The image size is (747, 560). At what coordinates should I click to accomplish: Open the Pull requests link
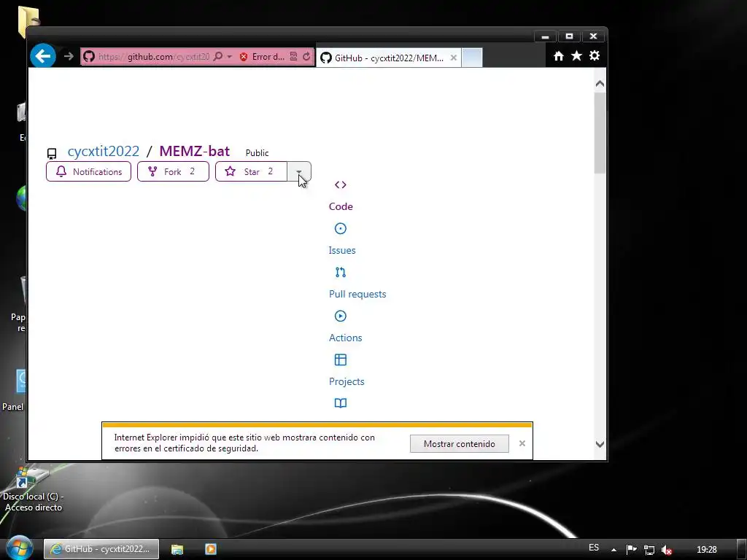(357, 295)
